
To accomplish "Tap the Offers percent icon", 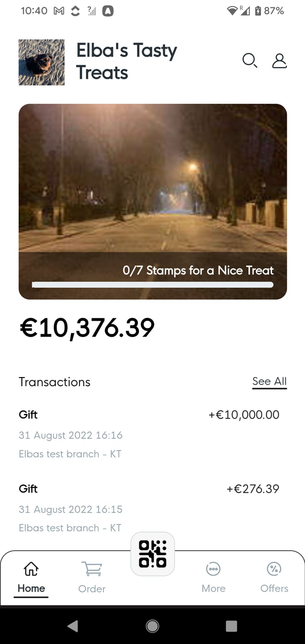I will pos(274,569).
